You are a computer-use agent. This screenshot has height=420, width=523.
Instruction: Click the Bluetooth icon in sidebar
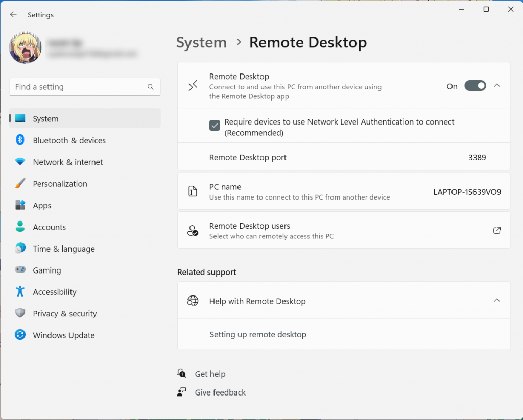(20, 140)
